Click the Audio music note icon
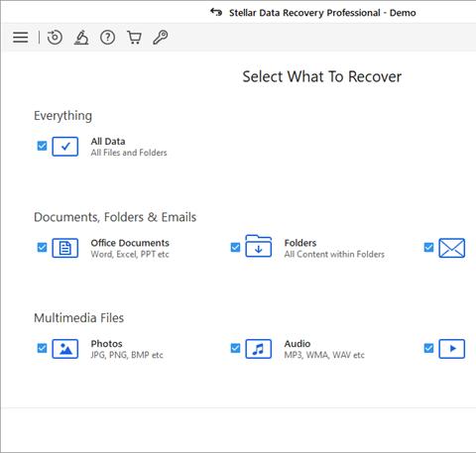 tap(259, 349)
